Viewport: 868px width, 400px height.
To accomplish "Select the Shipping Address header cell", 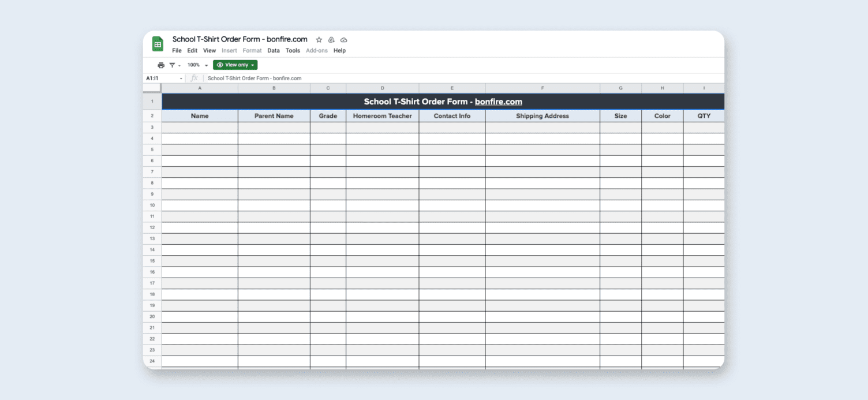I will point(542,115).
